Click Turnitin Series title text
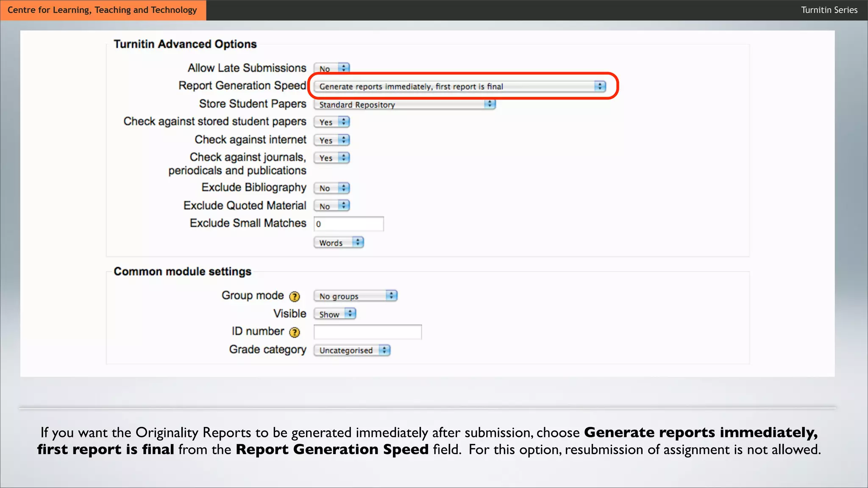Image resolution: width=868 pixels, height=488 pixels. point(829,10)
